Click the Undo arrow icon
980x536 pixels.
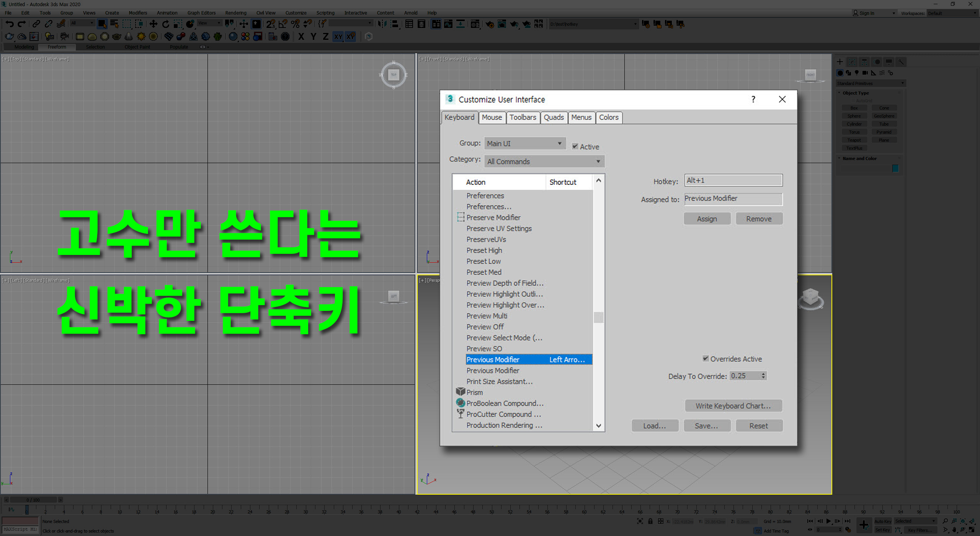coord(9,24)
